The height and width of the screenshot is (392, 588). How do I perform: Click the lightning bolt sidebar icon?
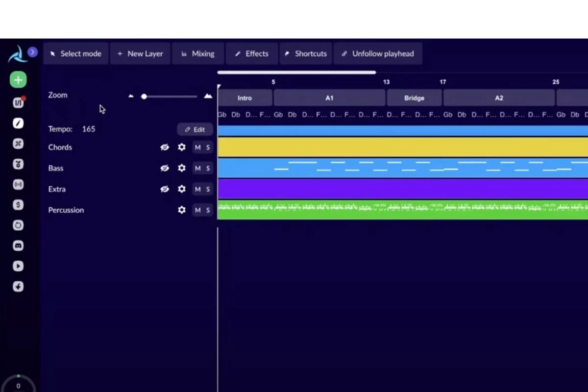tap(18, 287)
